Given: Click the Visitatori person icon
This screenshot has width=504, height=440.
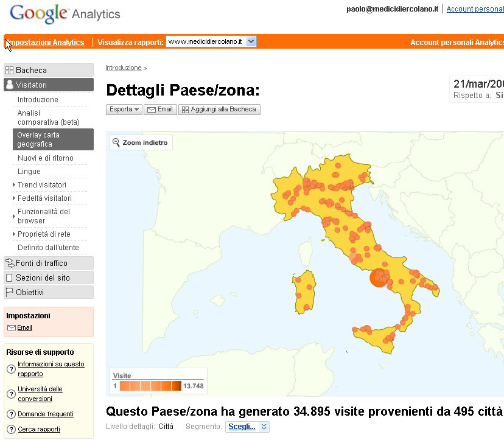Looking at the screenshot, I should tap(10, 85).
